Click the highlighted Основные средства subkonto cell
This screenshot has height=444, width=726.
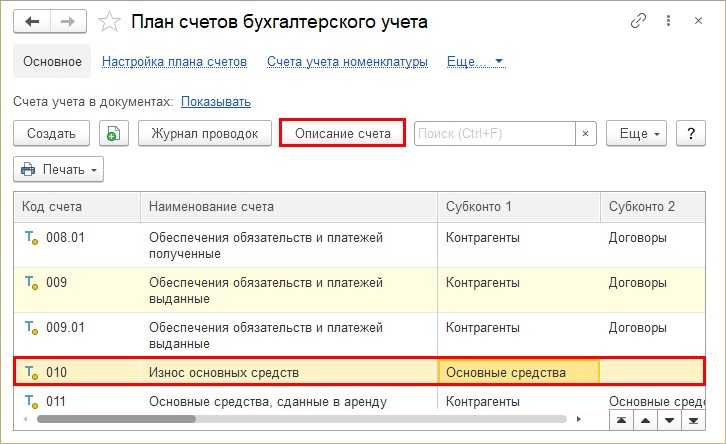519,372
